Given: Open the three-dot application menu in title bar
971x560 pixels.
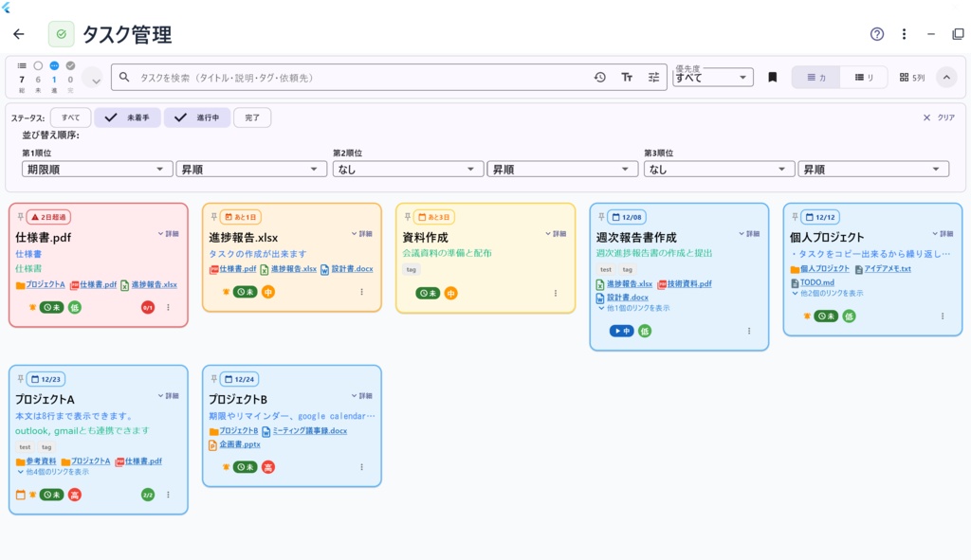Looking at the screenshot, I should [x=903, y=33].
